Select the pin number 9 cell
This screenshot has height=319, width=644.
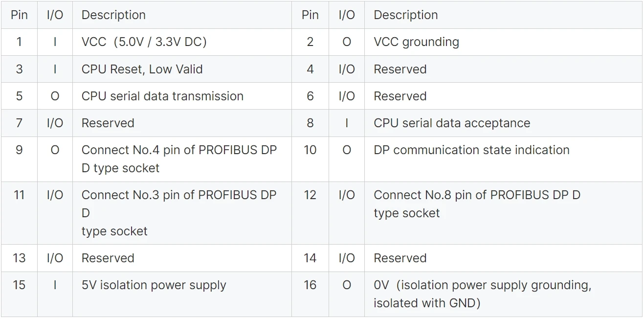(x=19, y=159)
